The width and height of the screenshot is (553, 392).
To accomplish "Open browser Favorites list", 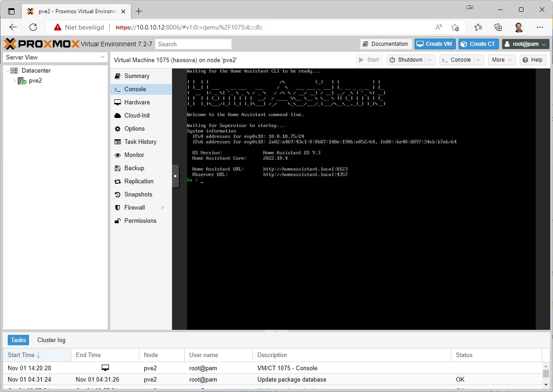I will click(478, 27).
